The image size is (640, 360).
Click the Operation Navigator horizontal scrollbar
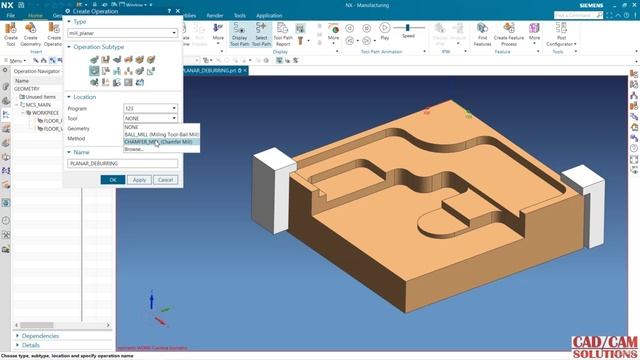[62, 325]
